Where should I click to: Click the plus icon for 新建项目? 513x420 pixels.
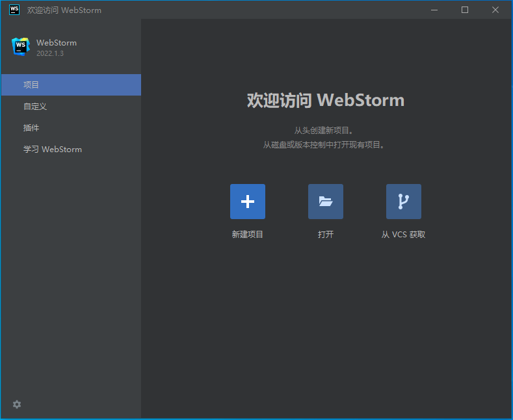point(248,202)
